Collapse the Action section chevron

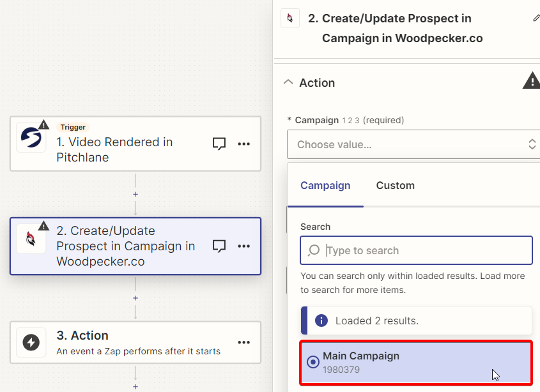pos(288,82)
